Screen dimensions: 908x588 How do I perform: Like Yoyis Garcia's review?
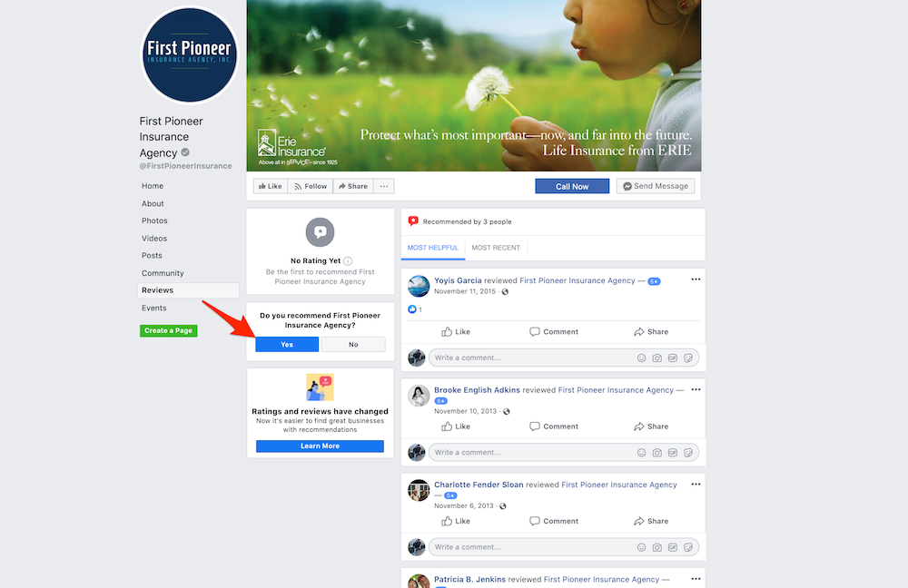[456, 332]
